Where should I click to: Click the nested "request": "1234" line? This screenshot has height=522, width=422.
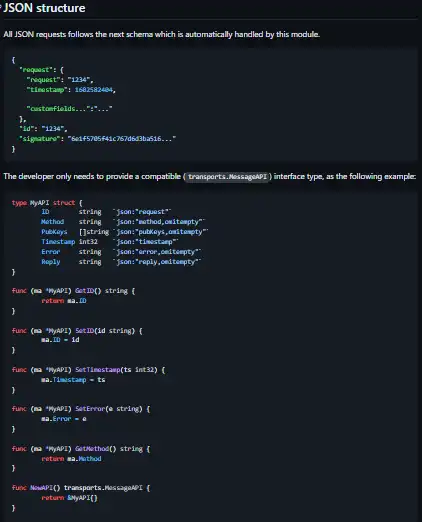tap(60, 80)
